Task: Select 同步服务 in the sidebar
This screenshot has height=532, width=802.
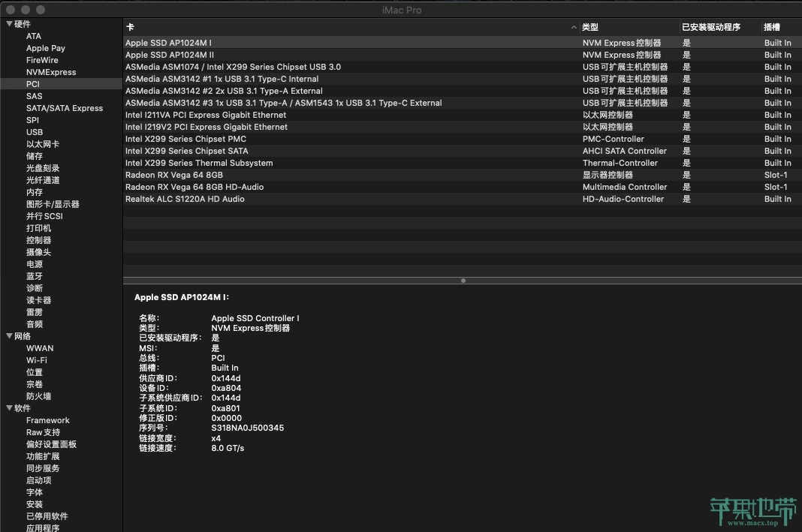Action: [x=43, y=469]
